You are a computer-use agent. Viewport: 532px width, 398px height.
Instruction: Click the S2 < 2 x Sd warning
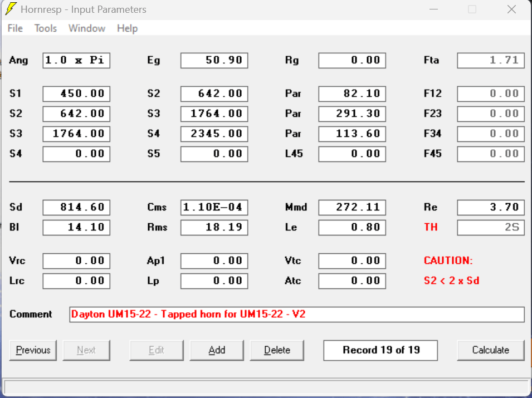tap(451, 281)
